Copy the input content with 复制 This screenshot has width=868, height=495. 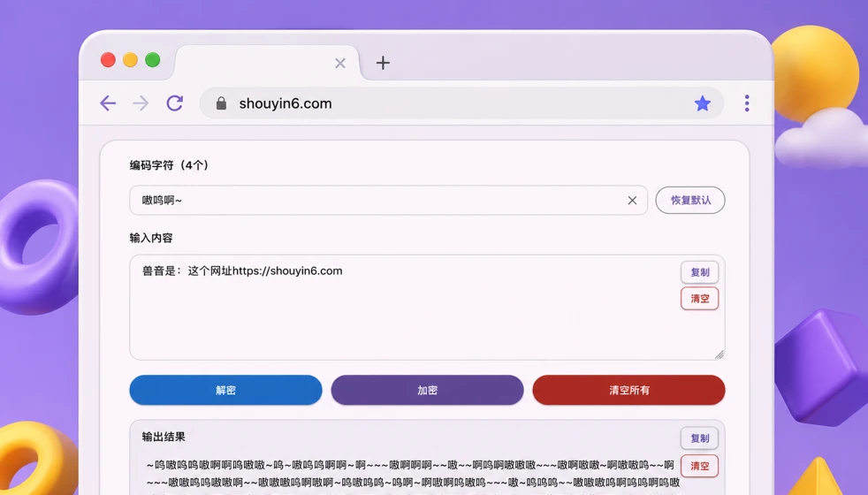[700, 272]
